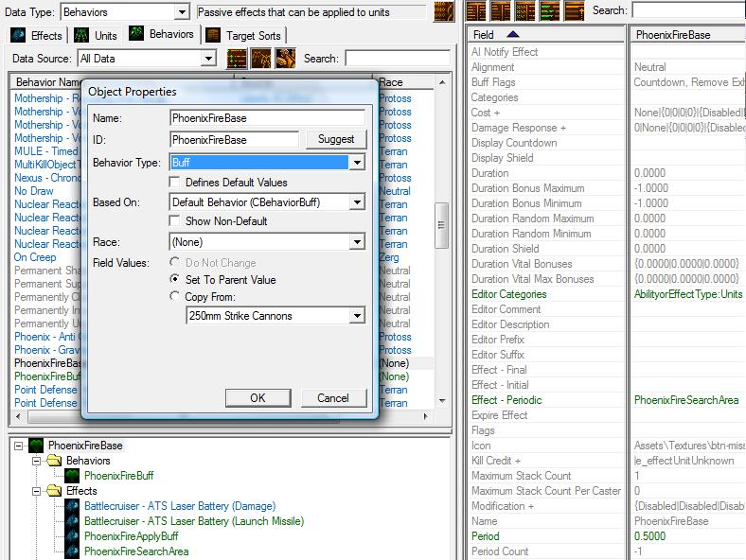
Task: Click fifth icon before right panel Search label
Action: pos(575,11)
